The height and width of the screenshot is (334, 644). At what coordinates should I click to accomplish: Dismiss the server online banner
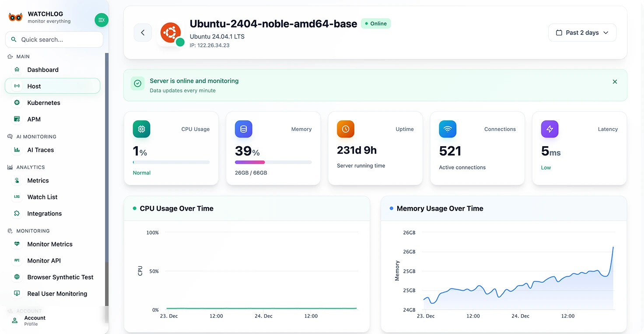tap(615, 82)
